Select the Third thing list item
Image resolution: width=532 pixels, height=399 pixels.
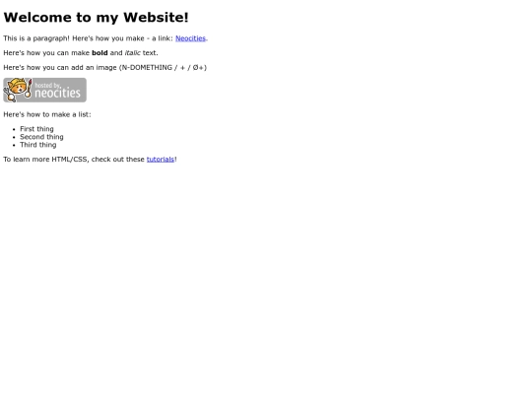[x=38, y=145]
